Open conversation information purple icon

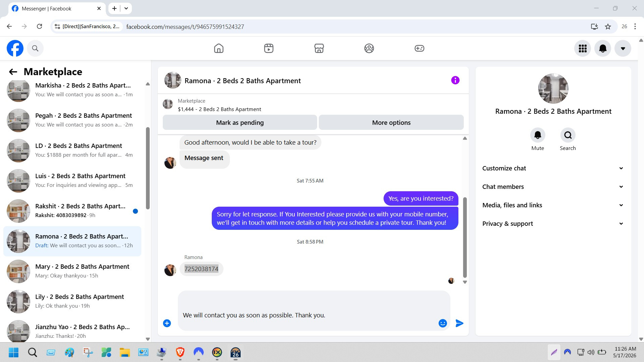point(455,80)
